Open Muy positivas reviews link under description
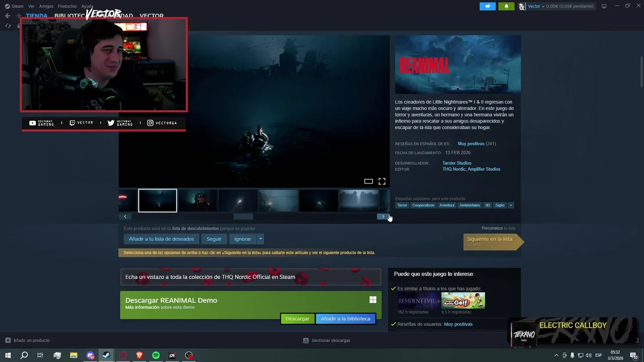 (x=471, y=144)
